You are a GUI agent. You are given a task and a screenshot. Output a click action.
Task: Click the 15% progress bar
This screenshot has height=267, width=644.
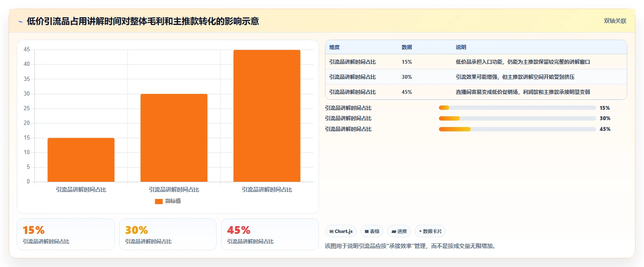[x=517, y=108]
